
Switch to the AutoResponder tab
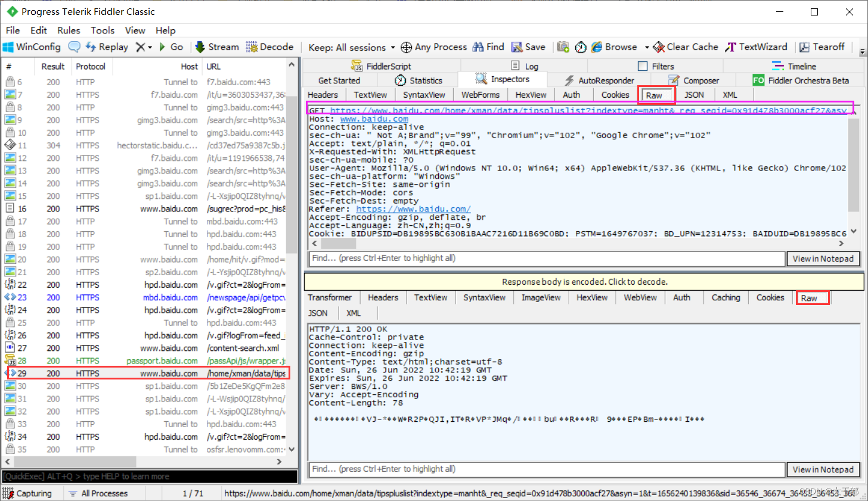(x=599, y=80)
